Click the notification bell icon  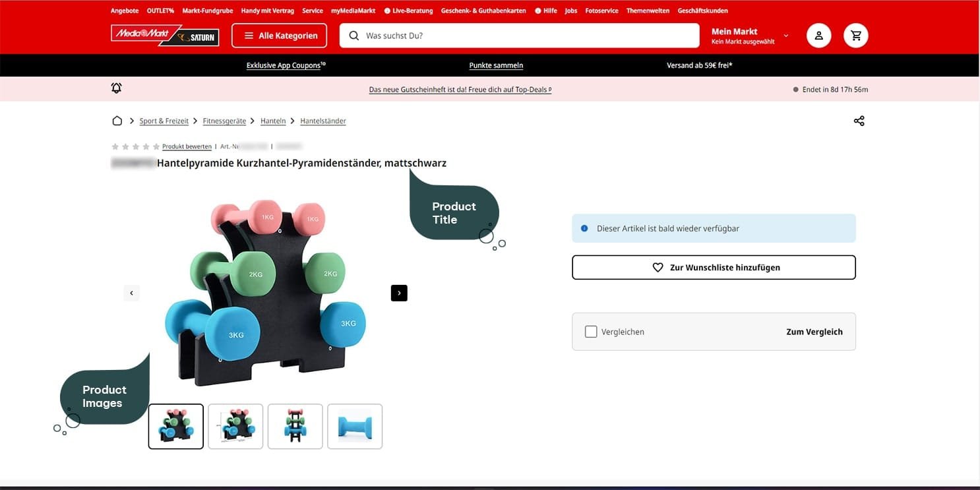[x=117, y=88]
